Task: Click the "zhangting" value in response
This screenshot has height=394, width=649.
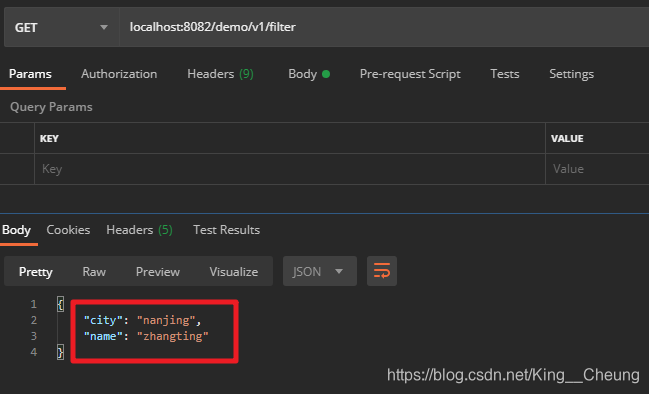Action: coord(173,336)
